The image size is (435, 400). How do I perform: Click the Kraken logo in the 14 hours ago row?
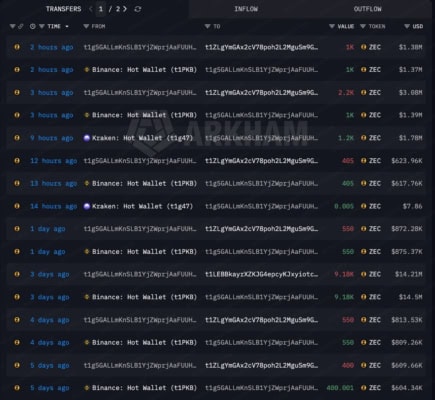click(x=87, y=206)
